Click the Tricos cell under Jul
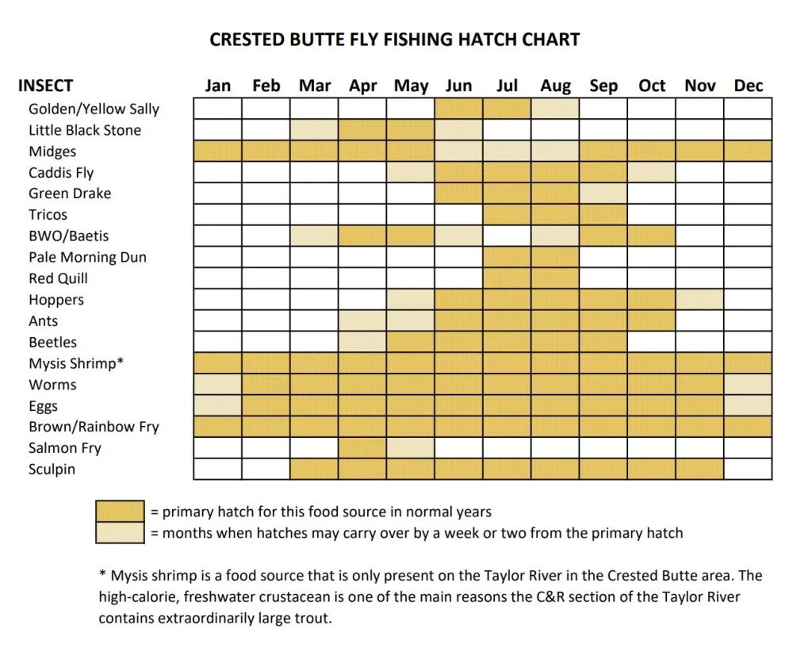The height and width of the screenshot is (648, 812). coord(507,215)
